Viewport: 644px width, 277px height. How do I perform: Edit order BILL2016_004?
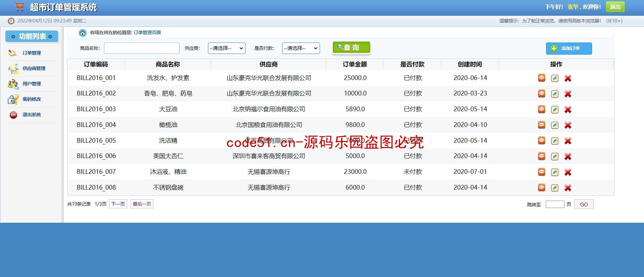coord(555,125)
